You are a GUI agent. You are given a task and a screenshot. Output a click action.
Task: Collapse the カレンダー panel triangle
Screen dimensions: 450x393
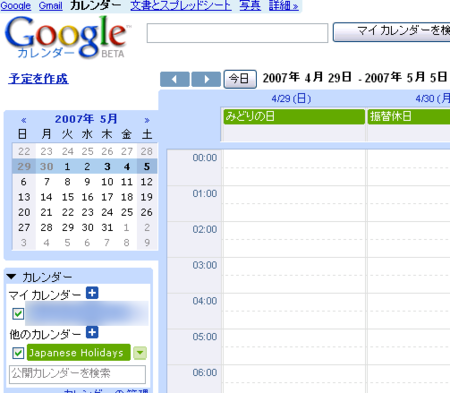tap(11, 276)
